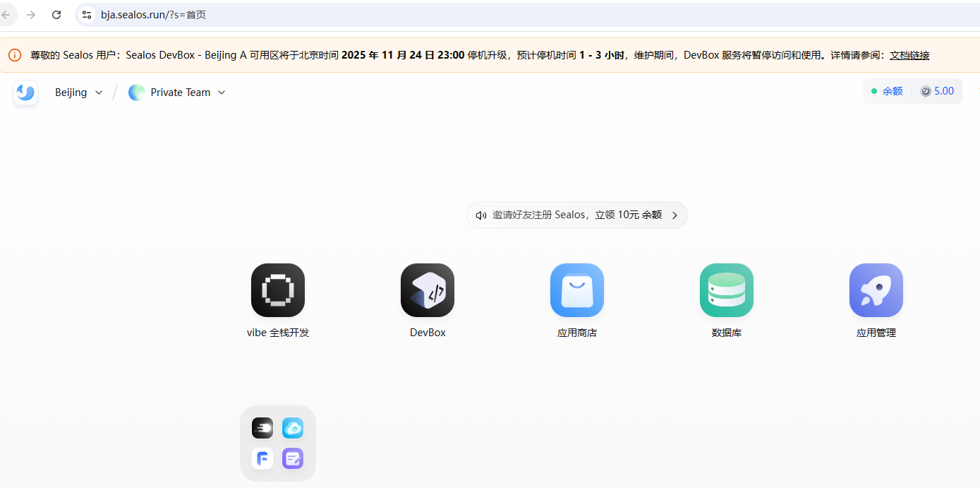Click the DevBox label text

point(428,333)
